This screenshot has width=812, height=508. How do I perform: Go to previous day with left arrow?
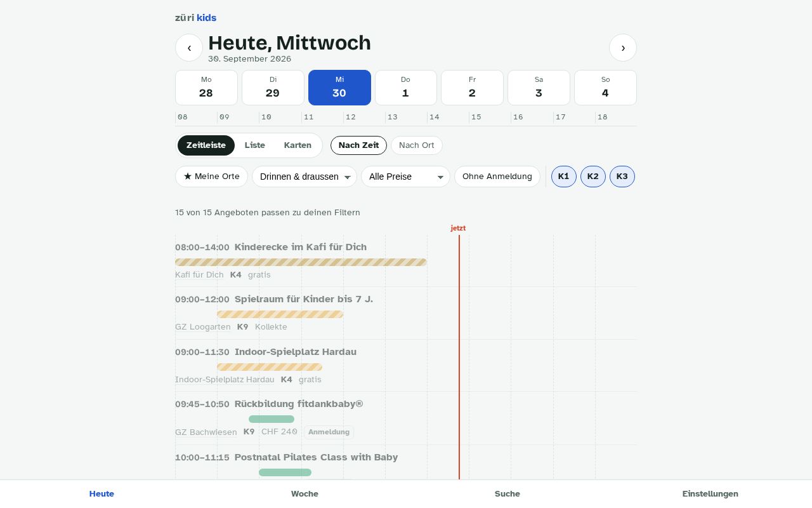189,48
